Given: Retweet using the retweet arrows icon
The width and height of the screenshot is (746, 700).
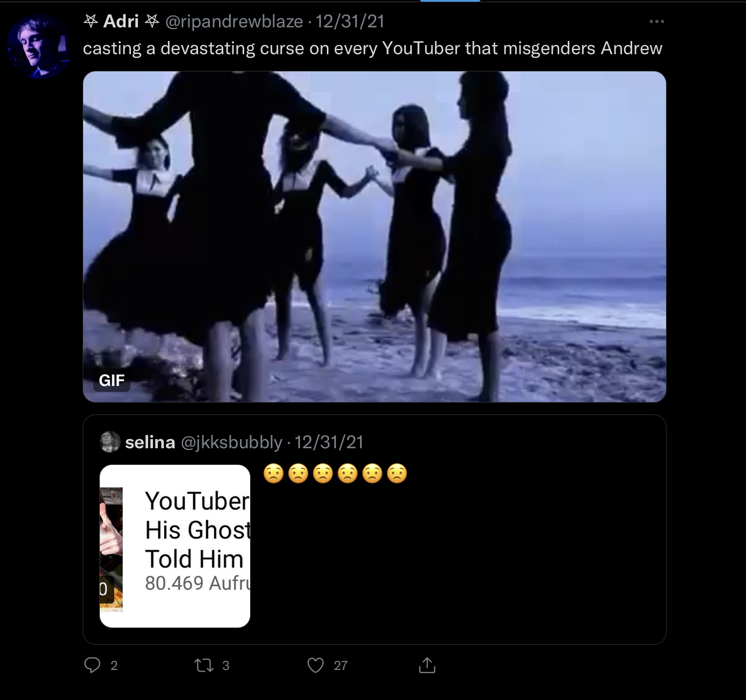Looking at the screenshot, I should pyautogui.click(x=203, y=666).
